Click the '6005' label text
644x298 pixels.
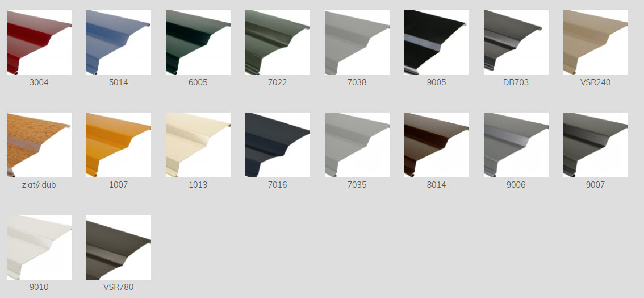tap(198, 82)
